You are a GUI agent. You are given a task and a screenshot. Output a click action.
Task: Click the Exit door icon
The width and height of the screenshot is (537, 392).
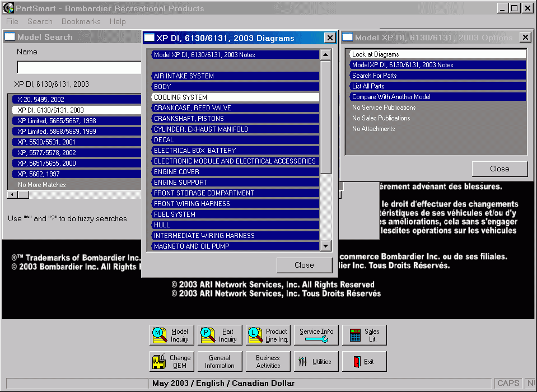coord(357,362)
